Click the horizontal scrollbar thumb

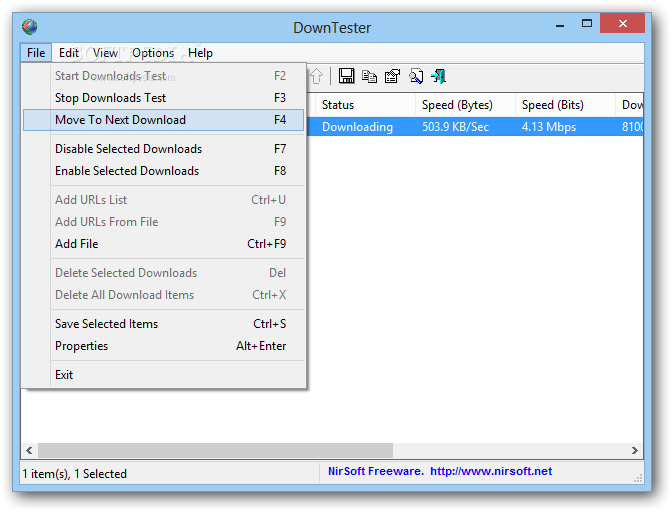click(x=215, y=450)
